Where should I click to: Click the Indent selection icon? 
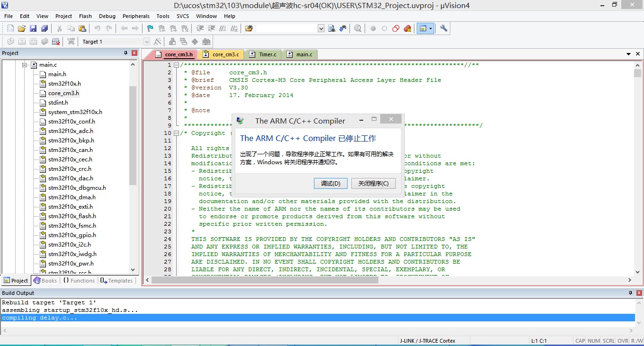click(200, 28)
